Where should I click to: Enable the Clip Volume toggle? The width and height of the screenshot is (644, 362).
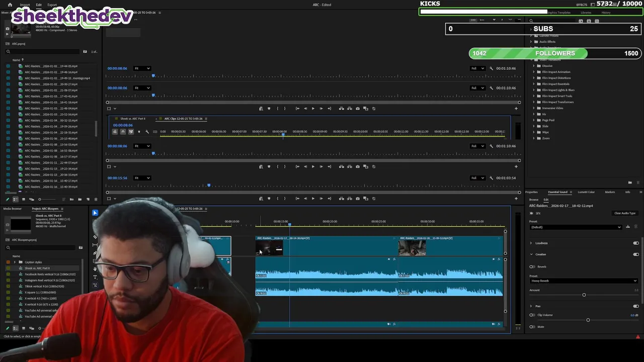point(532,315)
